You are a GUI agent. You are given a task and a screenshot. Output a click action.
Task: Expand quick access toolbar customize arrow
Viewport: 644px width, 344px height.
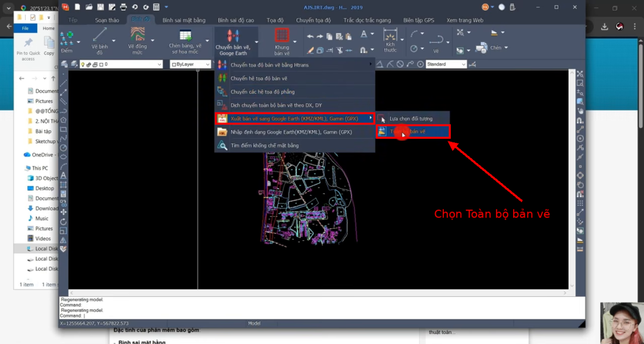coord(166,7)
